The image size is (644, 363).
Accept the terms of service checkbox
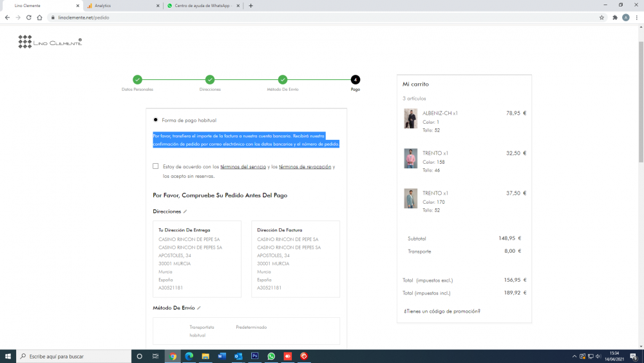(155, 166)
